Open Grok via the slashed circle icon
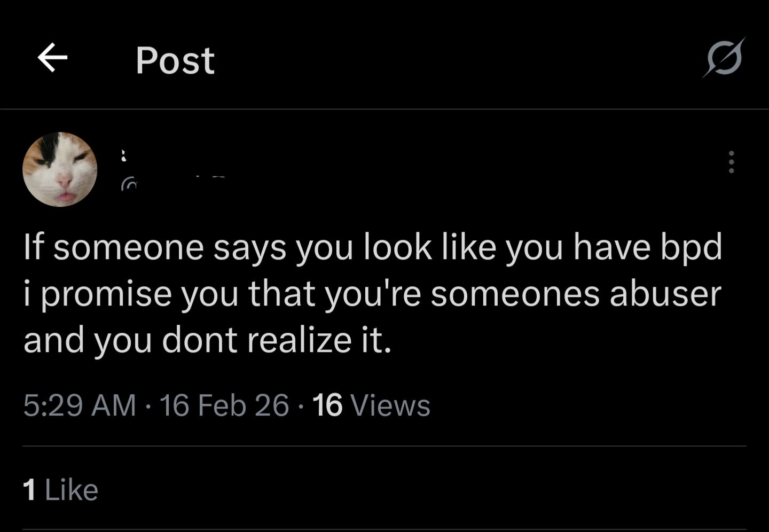This screenshot has width=769, height=532. [x=724, y=58]
